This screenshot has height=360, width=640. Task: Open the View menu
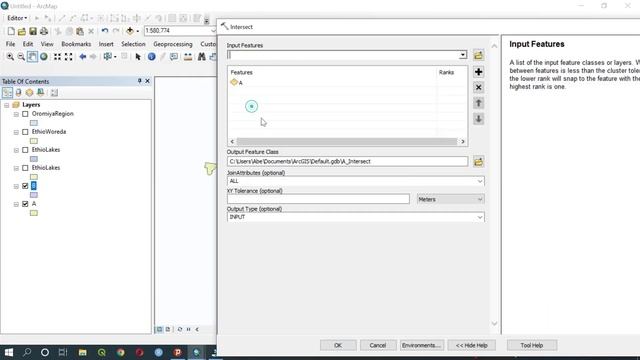[47, 44]
